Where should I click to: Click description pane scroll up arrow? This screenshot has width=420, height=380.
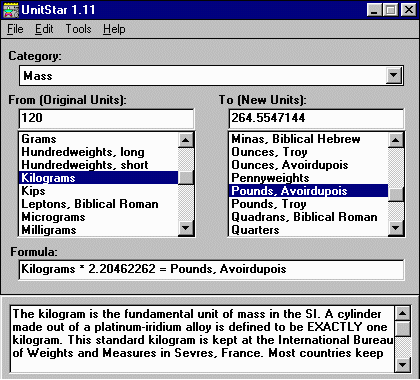402,314
